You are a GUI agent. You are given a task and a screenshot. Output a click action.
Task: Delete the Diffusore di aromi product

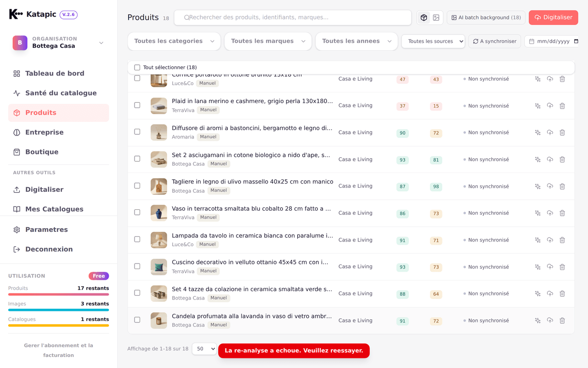[x=562, y=132]
